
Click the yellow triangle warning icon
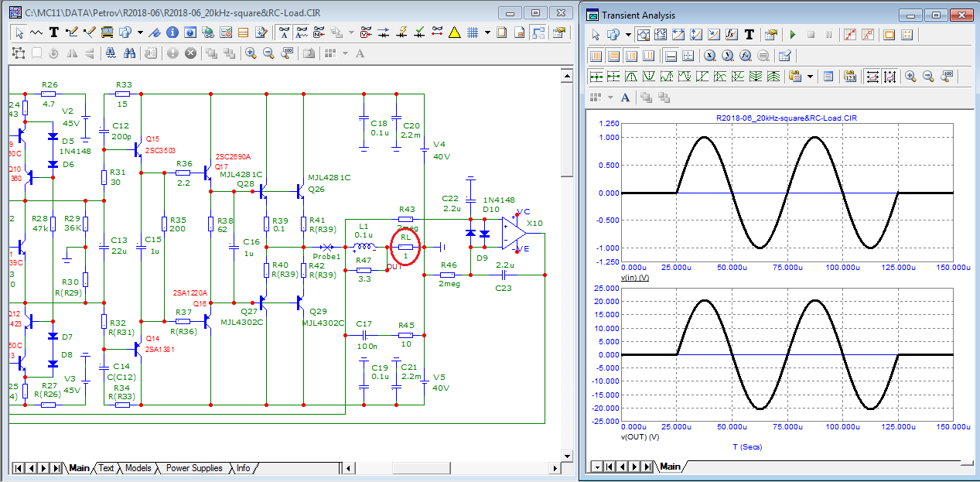coord(454,32)
